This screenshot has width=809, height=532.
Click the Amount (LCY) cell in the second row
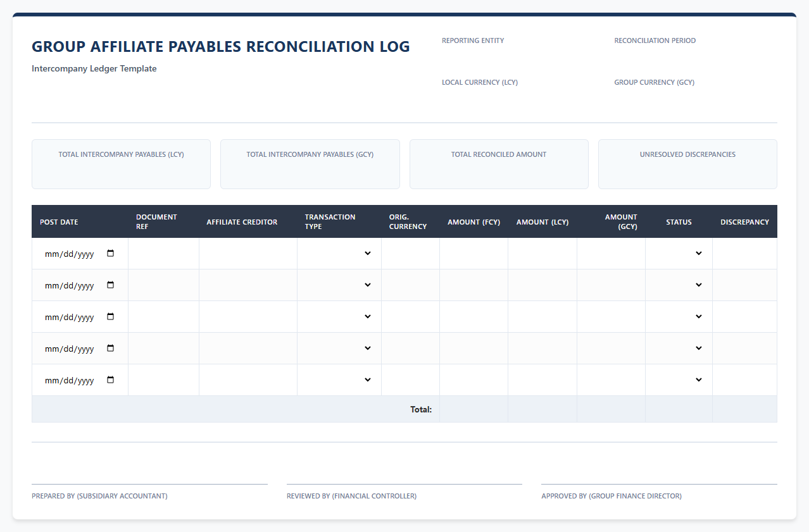(542, 285)
